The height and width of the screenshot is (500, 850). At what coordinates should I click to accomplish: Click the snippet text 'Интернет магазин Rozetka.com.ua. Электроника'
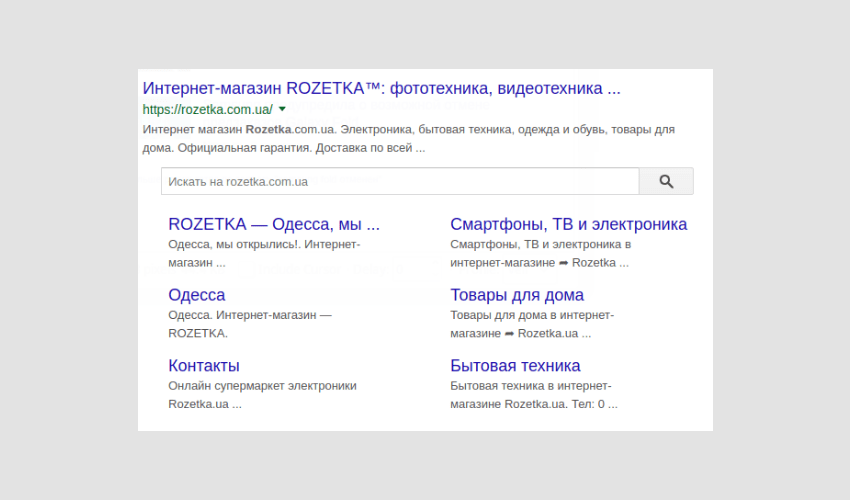(277, 130)
